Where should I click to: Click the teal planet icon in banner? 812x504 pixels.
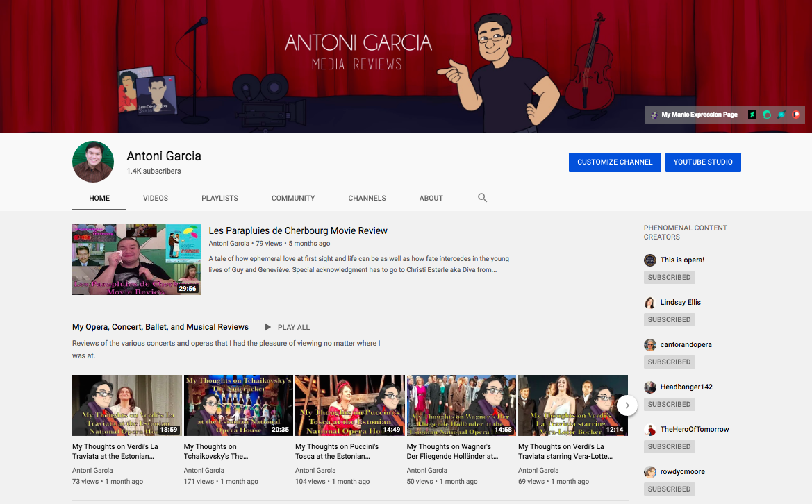point(781,115)
